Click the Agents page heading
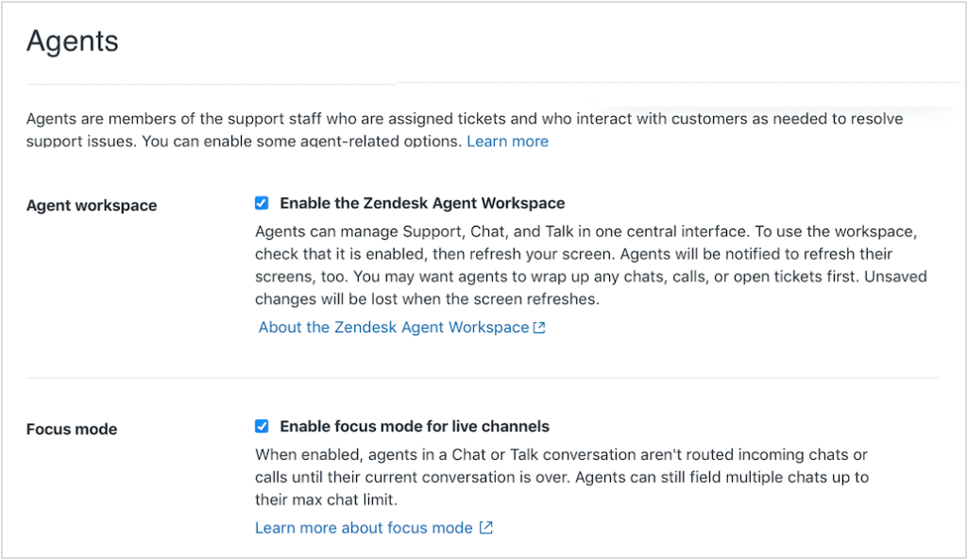Viewport: 967px width, 560px height. [x=72, y=42]
